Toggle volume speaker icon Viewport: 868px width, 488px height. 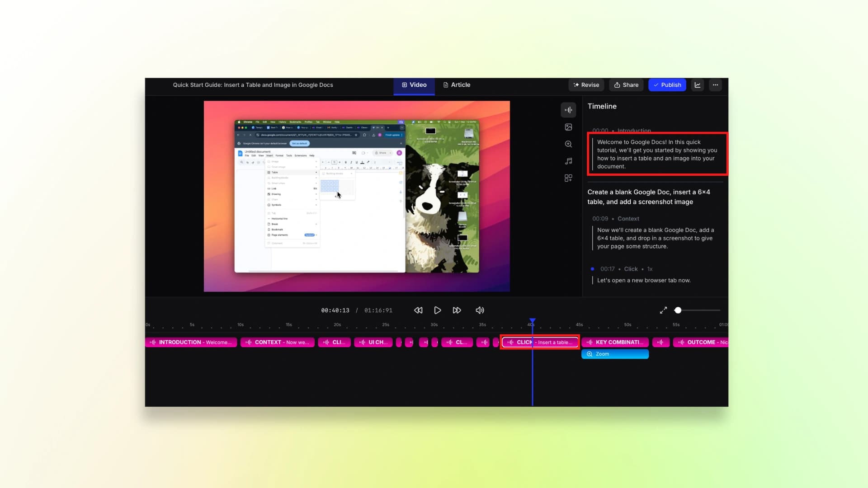tap(480, 310)
